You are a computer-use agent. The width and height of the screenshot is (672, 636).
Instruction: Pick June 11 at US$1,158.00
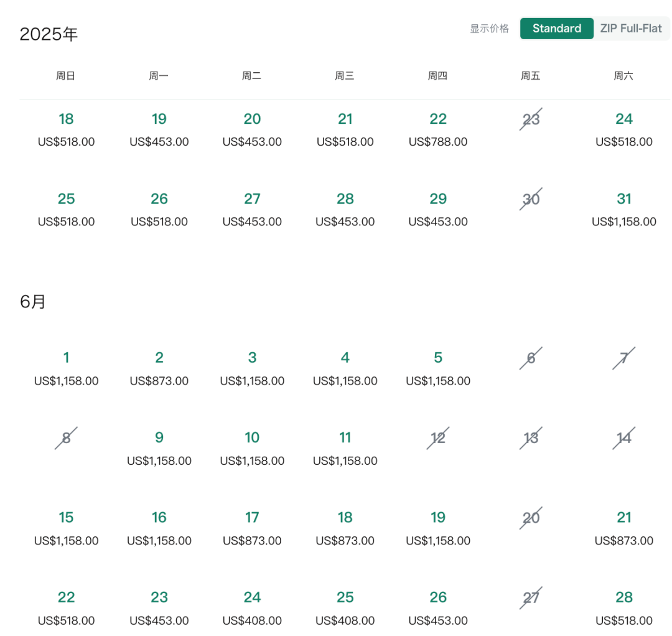click(345, 448)
